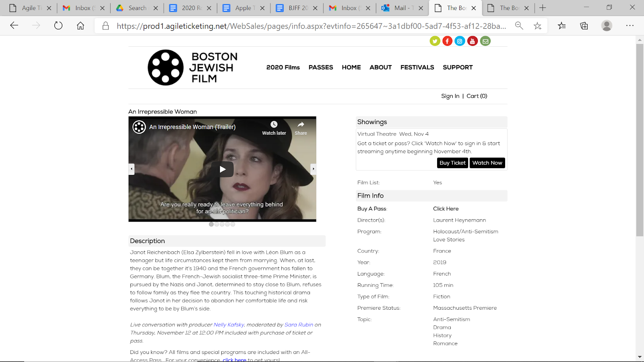644x362 pixels.
Task: Select the fifth carousel dot under the trailer
Action: click(233, 224)
